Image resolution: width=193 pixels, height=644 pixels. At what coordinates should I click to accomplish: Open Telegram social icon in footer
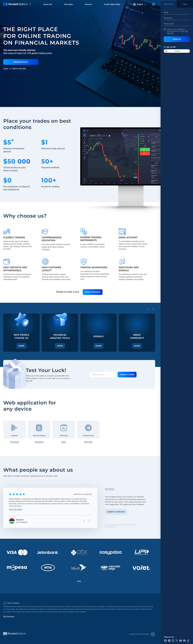[169, 641]
